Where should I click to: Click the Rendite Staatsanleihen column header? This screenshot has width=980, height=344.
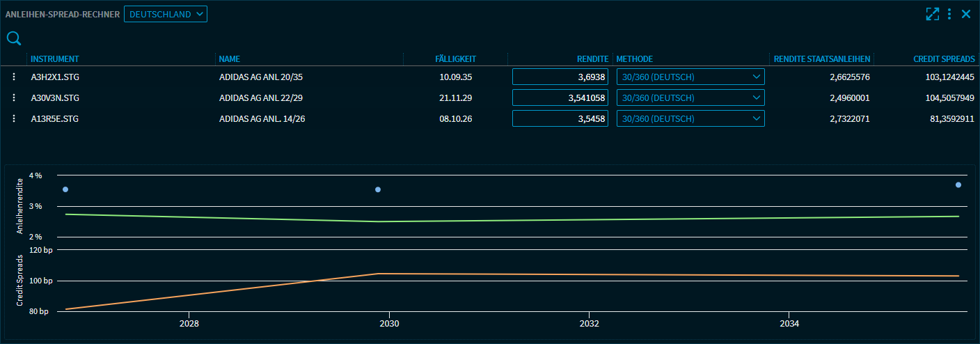(822, 59)
